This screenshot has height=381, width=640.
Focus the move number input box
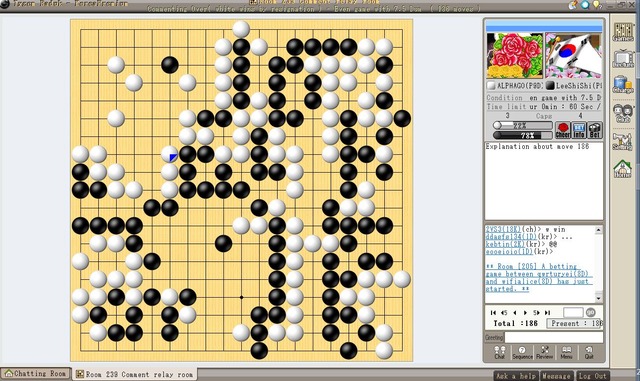573,312
